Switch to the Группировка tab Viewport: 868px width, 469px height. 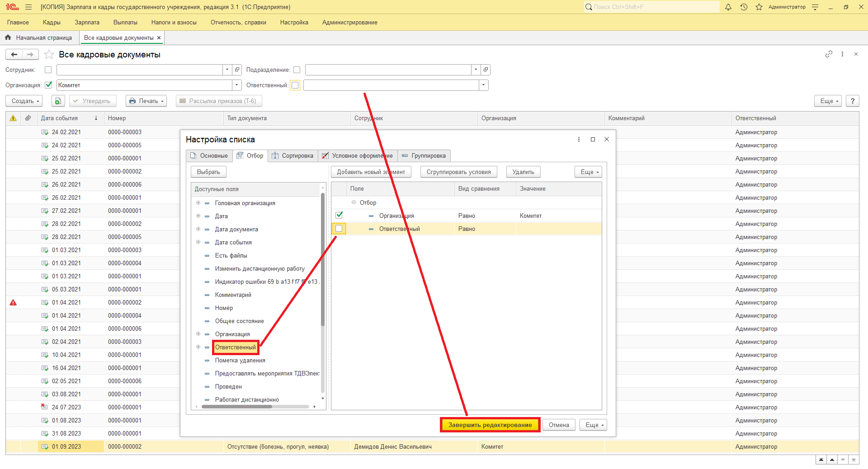[x=424, y=156]
